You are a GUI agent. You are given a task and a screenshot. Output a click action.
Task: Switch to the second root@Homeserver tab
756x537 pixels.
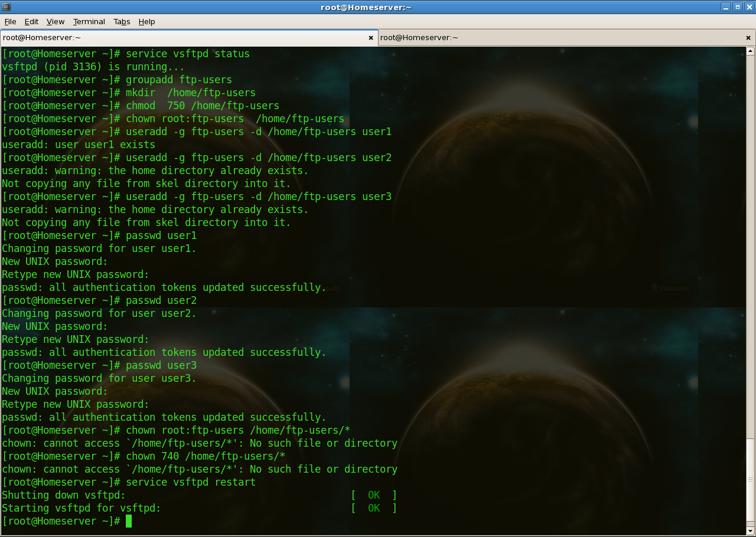click(x=566, y=38)
